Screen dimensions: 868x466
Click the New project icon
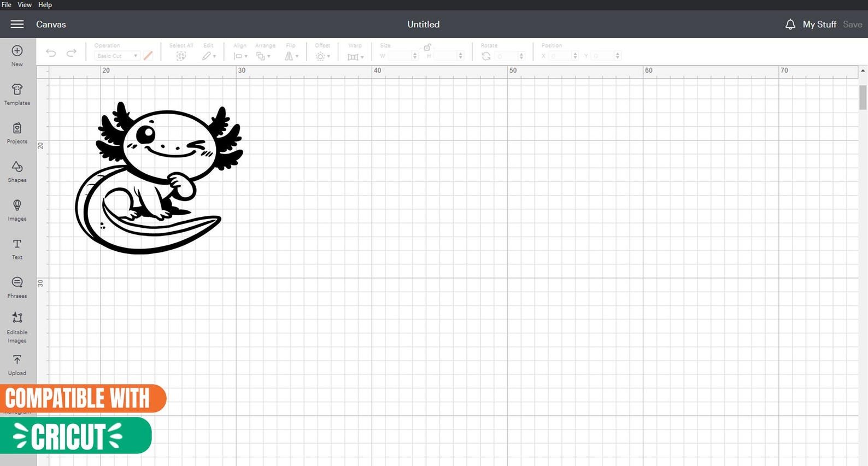point(17,51)
